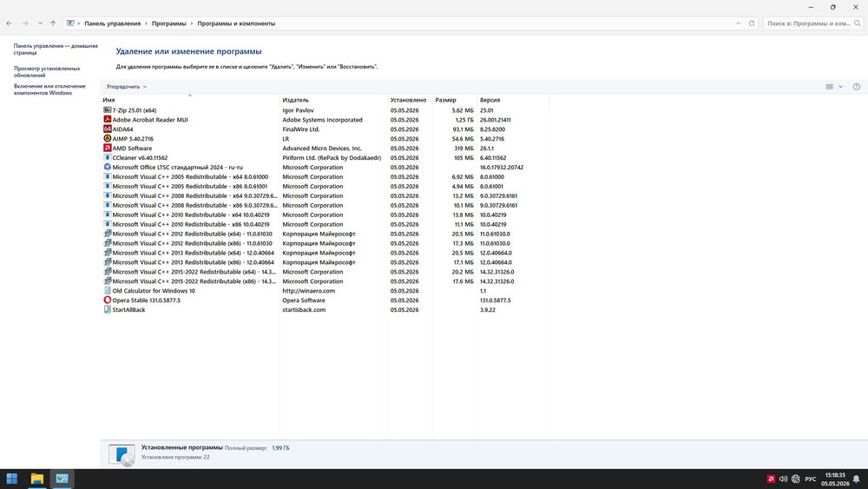
Task: Click Visual C++ 2012 (x64) Redistributable icon
Action: point(108,234)
